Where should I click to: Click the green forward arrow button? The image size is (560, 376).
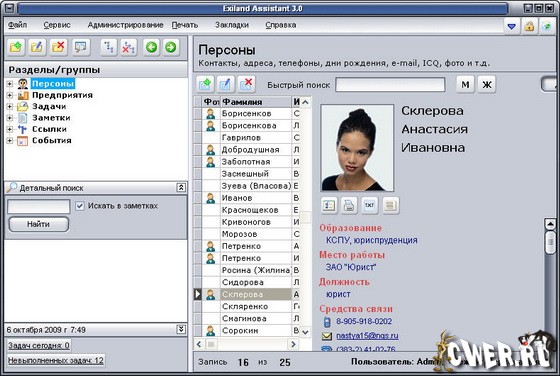pos(171,47)
